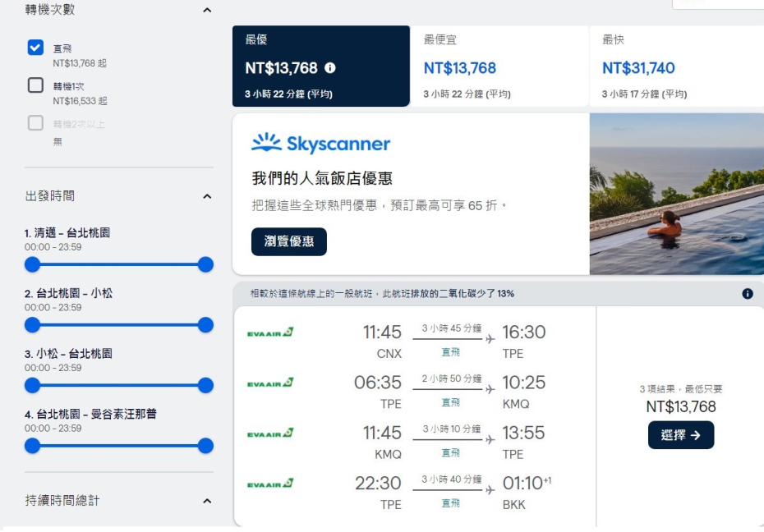The height and width of the screenshot is (532, 764).
Task: Click the Skyscanner logo in the hotel banner
Action: [320, 143]
